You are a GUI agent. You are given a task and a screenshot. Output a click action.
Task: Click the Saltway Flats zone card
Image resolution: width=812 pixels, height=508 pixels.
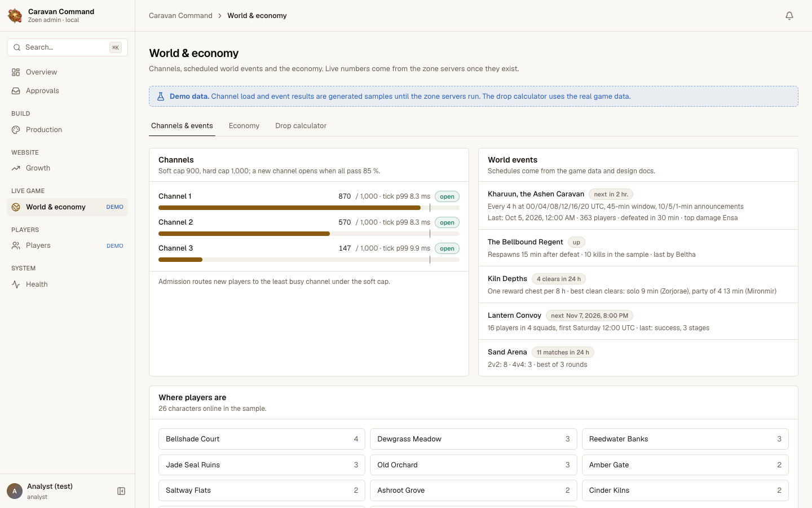pos(262,491)
